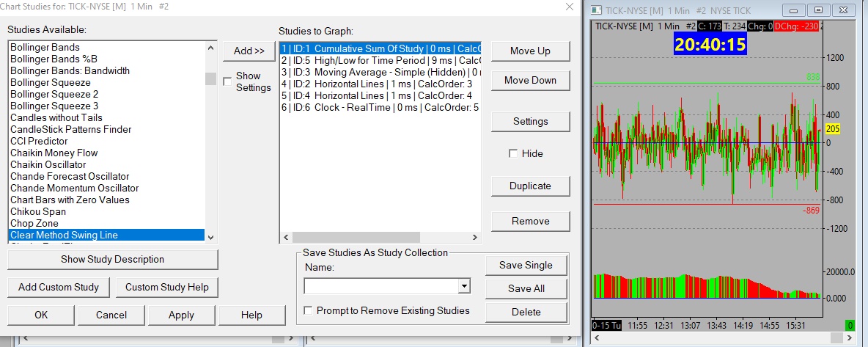The image size is (868, 347).
Task: Open the study collection Name dropdown arrow
Action: click(x=465, y=286)
